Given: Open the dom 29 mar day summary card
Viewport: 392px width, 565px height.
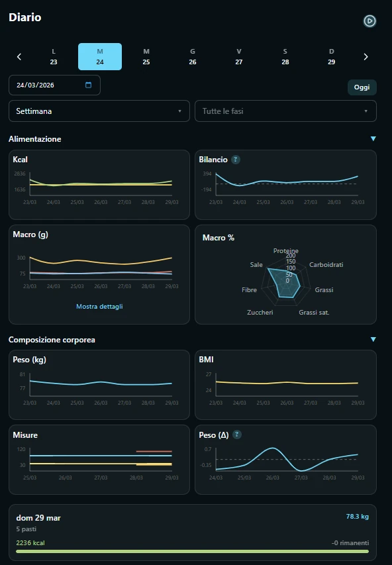Looking at the screenshot, I should (193, 533).
